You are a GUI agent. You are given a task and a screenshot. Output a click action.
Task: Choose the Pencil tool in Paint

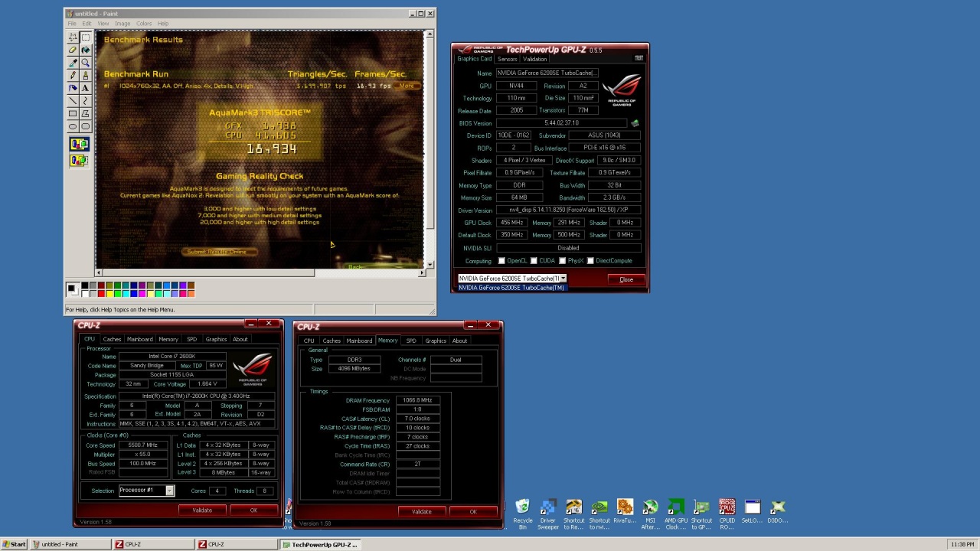[73, 75]
